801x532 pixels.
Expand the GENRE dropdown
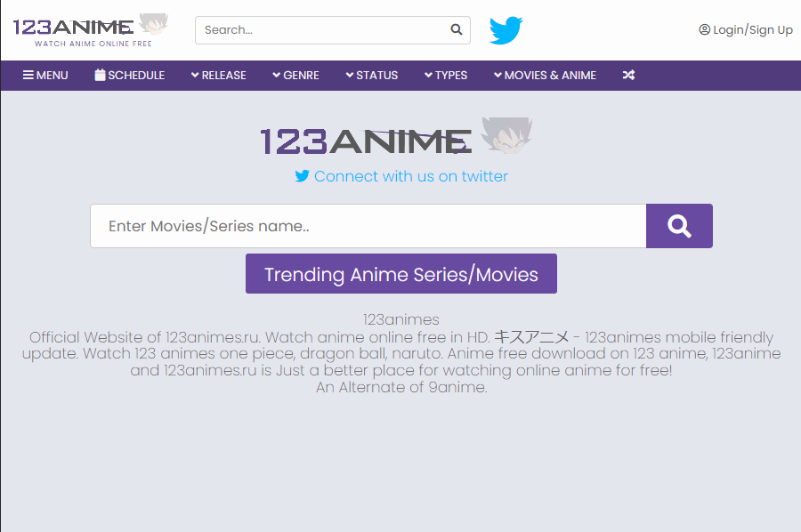coord(295,75)
